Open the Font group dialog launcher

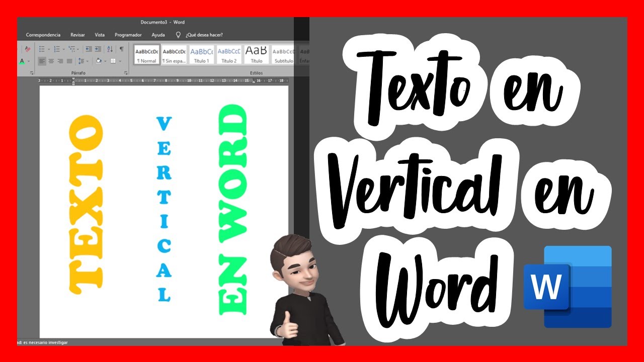click(x=32, y=73)
